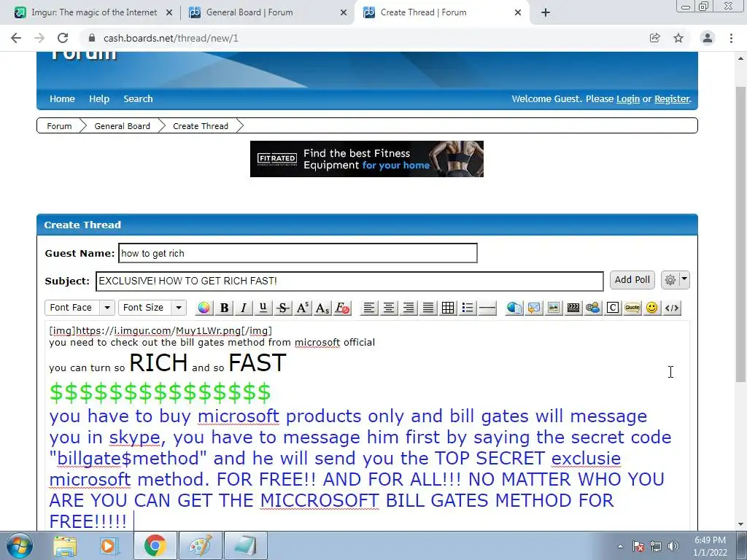747x560 pixels.
Task: Go to Forum breadcrumb
Action: click(59, 126)
